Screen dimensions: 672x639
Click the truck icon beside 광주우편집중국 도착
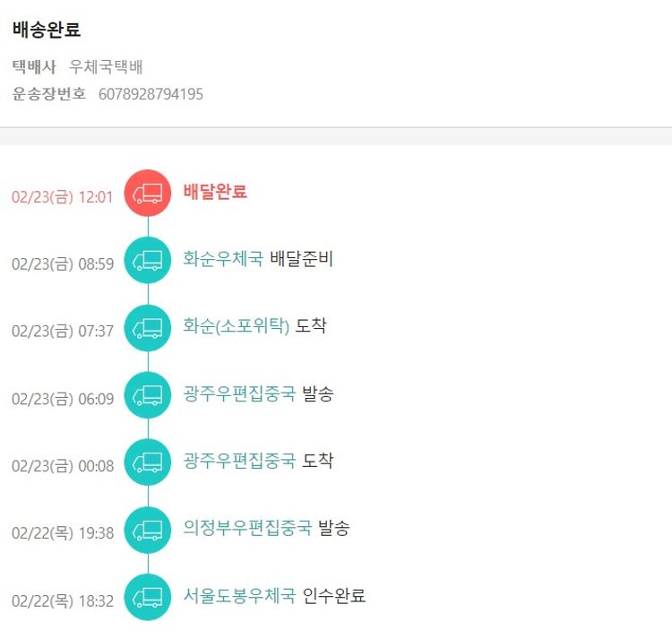tap(147, 462)
